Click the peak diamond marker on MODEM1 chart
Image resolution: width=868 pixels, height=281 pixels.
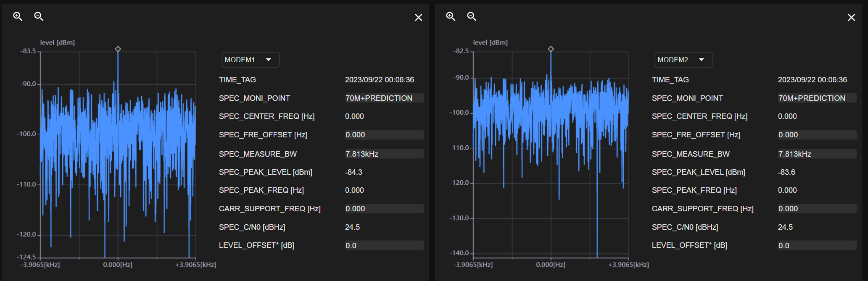(118, 49)
